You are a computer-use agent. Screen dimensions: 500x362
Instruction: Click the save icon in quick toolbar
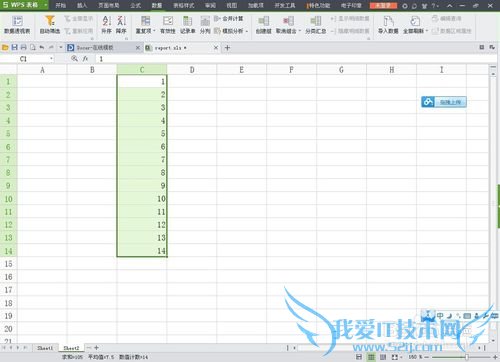[x=14, y=48]
